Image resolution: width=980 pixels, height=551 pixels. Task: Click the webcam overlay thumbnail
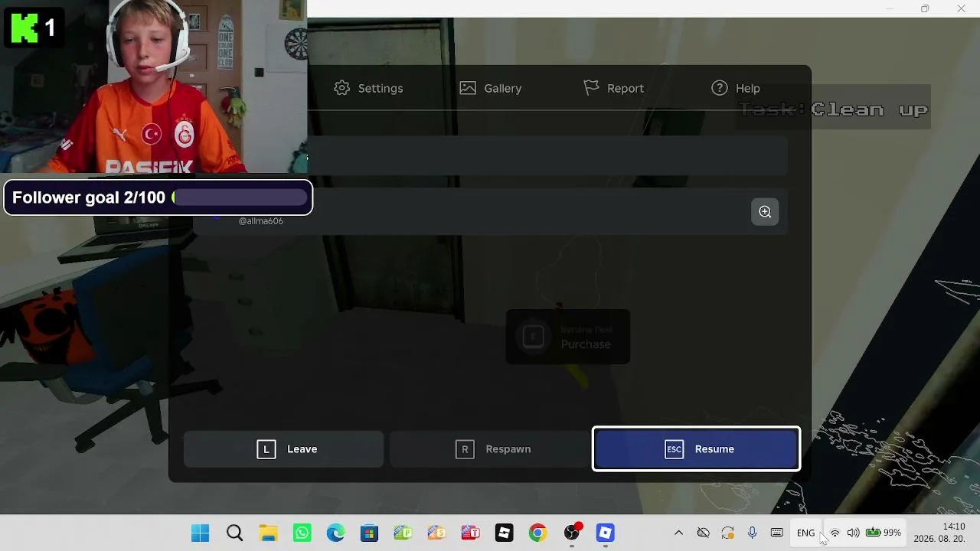coord(153,86)
